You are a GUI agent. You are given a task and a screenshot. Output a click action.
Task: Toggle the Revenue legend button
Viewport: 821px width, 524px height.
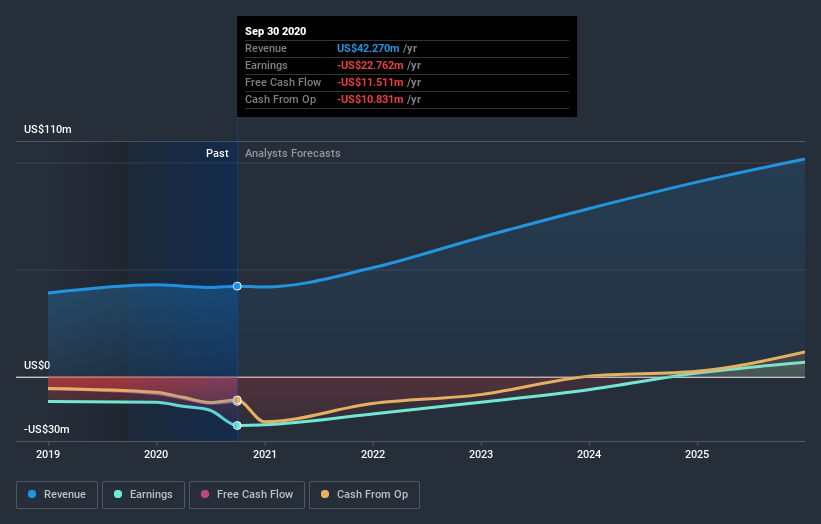(x=57, y=495)
